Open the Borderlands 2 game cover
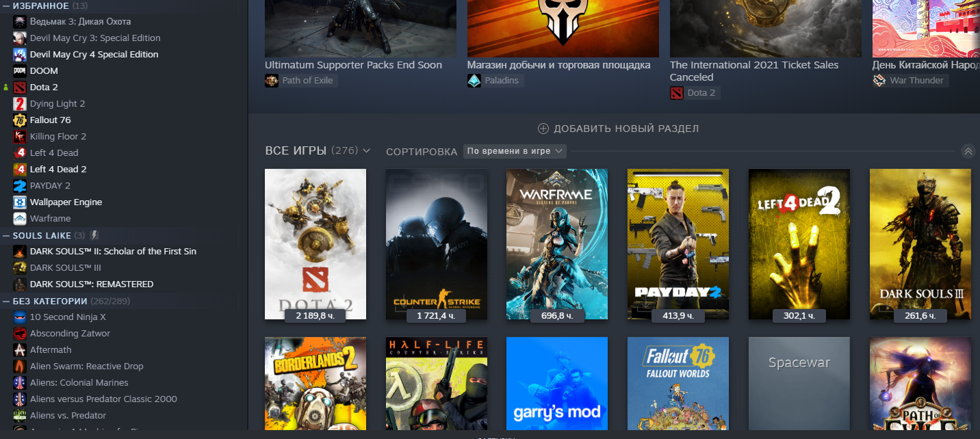The width and height of the screenshot is (980, 439). (x=315, y=384)
